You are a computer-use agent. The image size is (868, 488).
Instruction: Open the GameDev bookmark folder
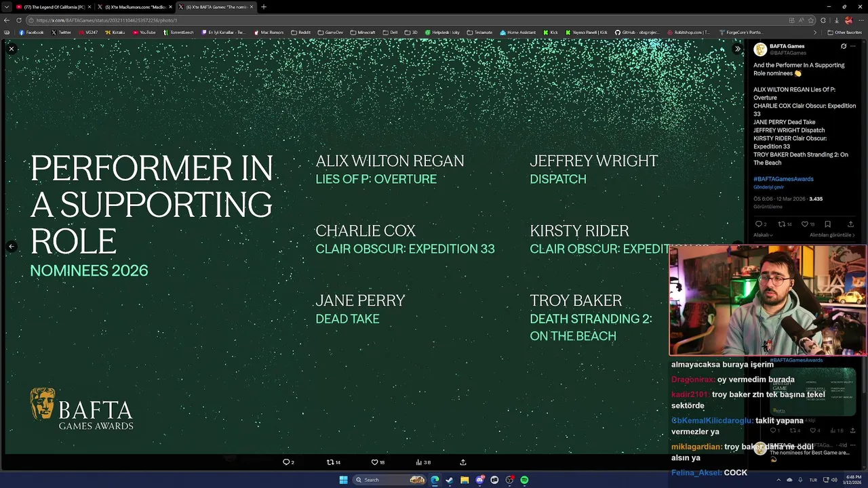click(330, 32)
